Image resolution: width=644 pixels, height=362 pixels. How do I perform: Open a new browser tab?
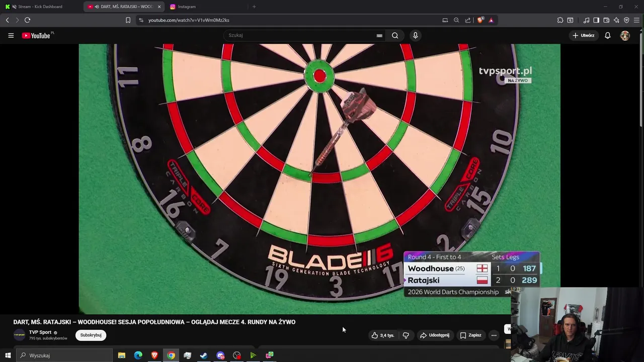(x=254, y=7)
